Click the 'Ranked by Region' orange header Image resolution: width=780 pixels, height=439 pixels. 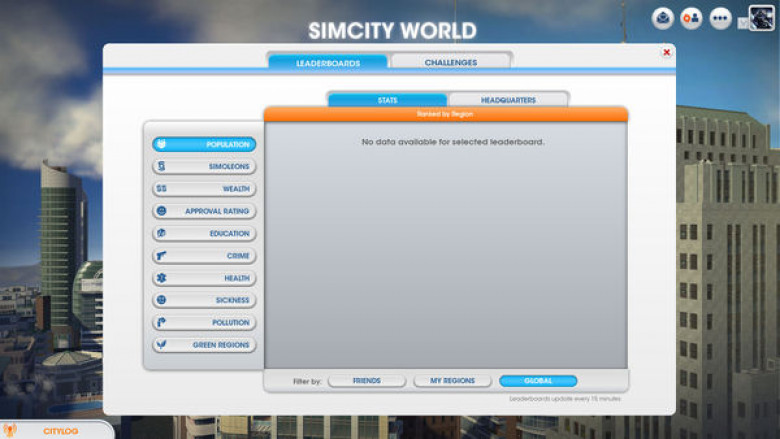(x=445, y=114)
